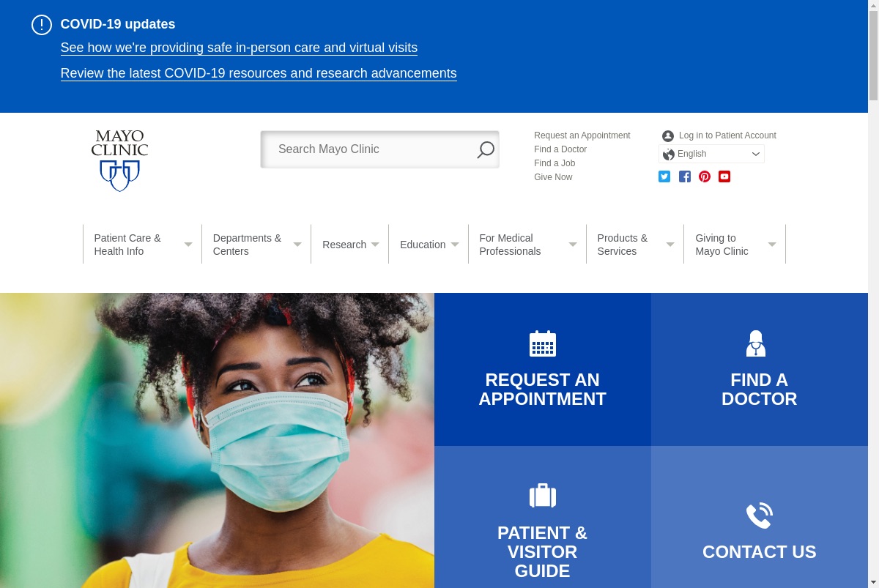
Task: Click the PATIENT & VISITOR GUIDE tile text
Action: click(543, 552)
